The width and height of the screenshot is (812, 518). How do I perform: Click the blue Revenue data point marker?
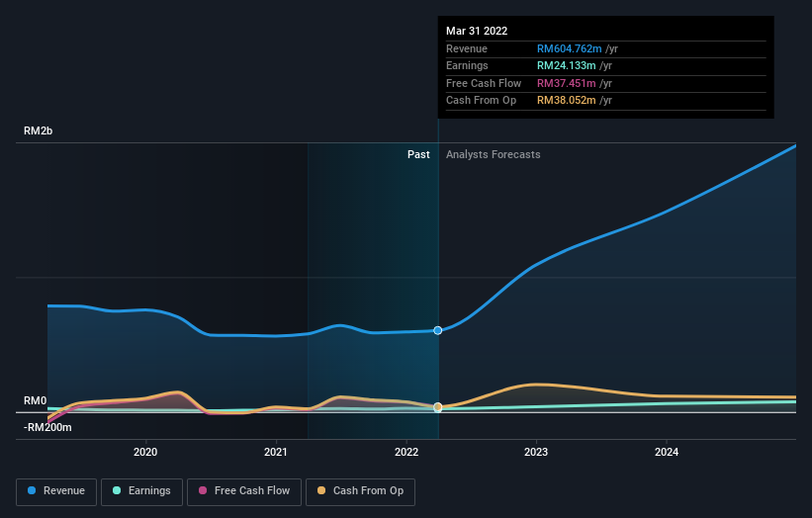click(x=438, y=330)
